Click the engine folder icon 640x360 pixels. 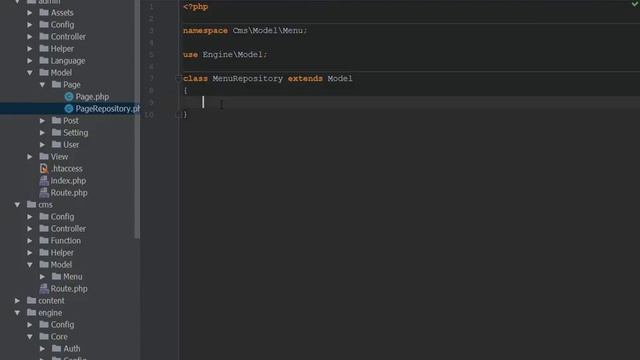click(x=31, y=312)
